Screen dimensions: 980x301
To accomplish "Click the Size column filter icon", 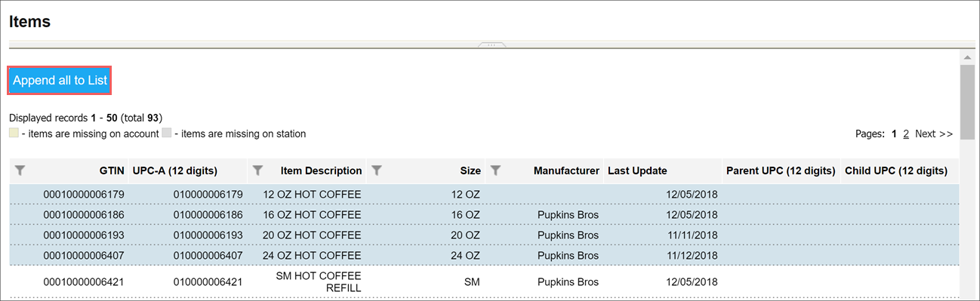I will pyautogui.click(x=376, y=170).
